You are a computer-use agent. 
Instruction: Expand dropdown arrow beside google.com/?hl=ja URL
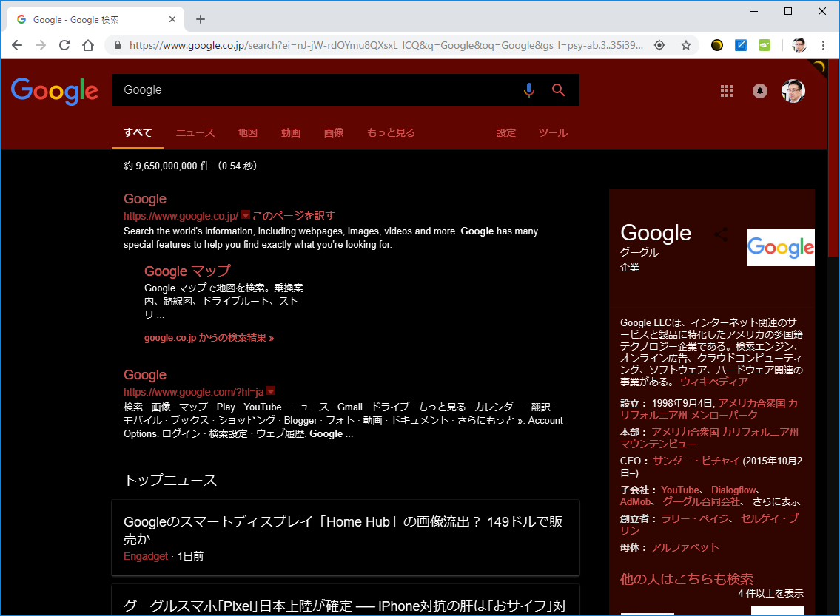pos(271,391)
